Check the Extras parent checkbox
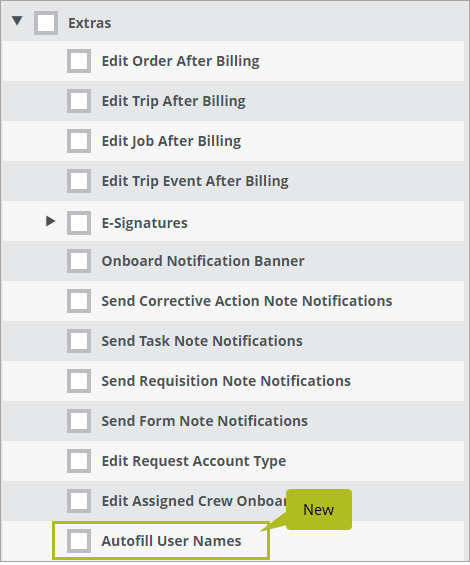Screen dimensions: 470x565 pos(46,23)
